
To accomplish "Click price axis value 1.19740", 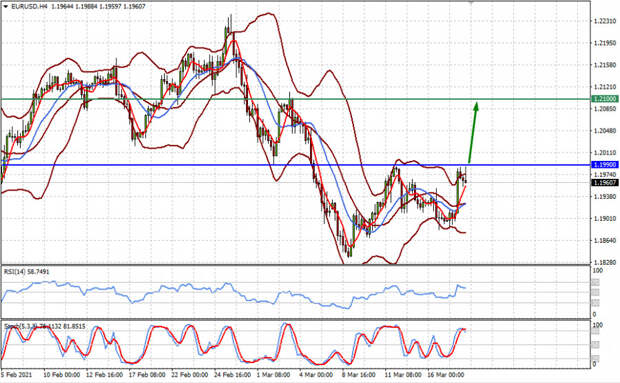I will (605, 174).
